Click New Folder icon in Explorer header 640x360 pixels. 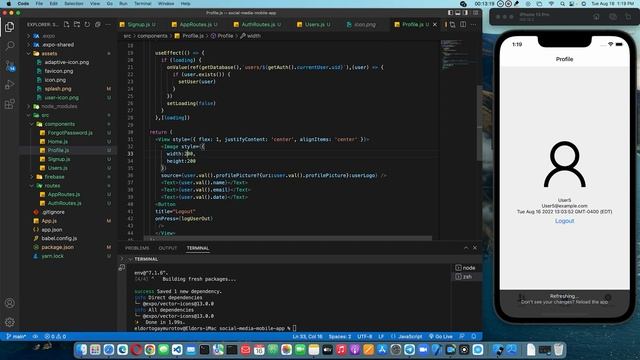pyautogui.click(x=77, y=24)
